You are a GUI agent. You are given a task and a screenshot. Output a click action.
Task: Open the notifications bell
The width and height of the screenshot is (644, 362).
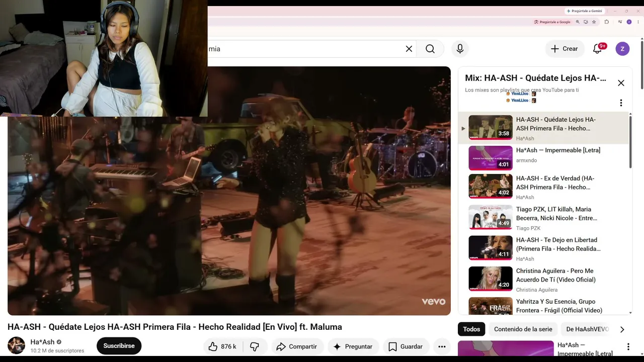point(598,49)
